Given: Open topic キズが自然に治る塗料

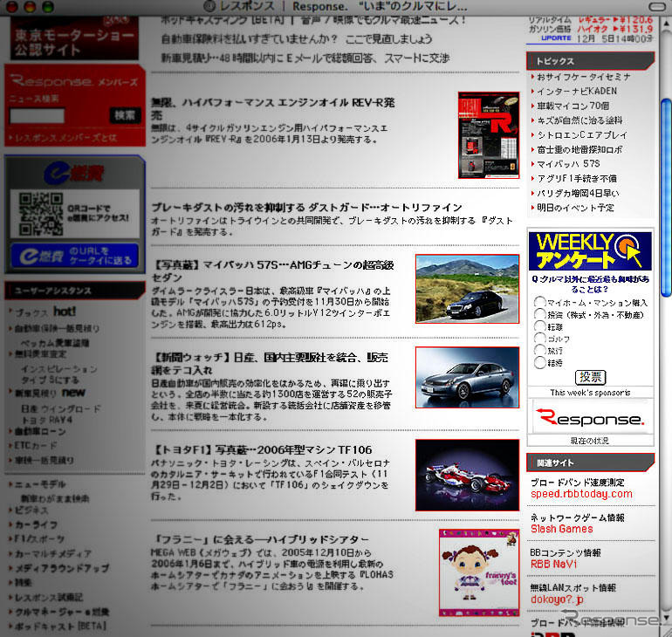Looking at the screenshot, I should tap(579, 120).
